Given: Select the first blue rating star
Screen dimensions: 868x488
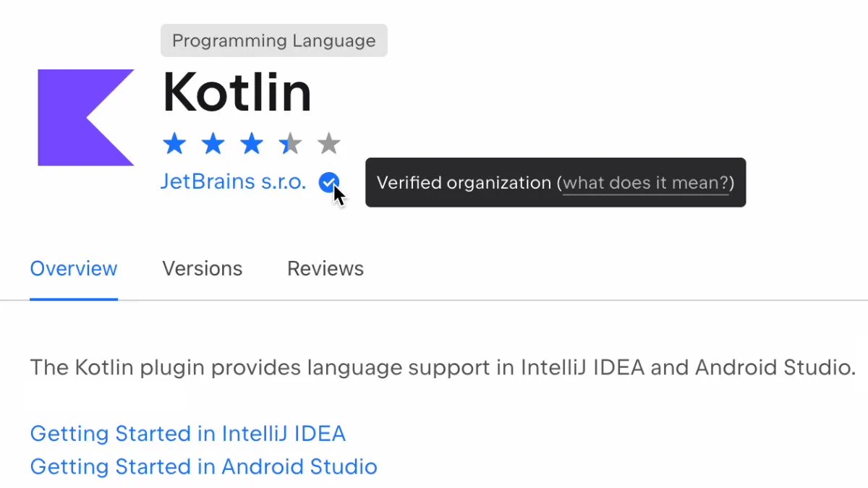Looking at the screenshot, I should click(174, 144).
